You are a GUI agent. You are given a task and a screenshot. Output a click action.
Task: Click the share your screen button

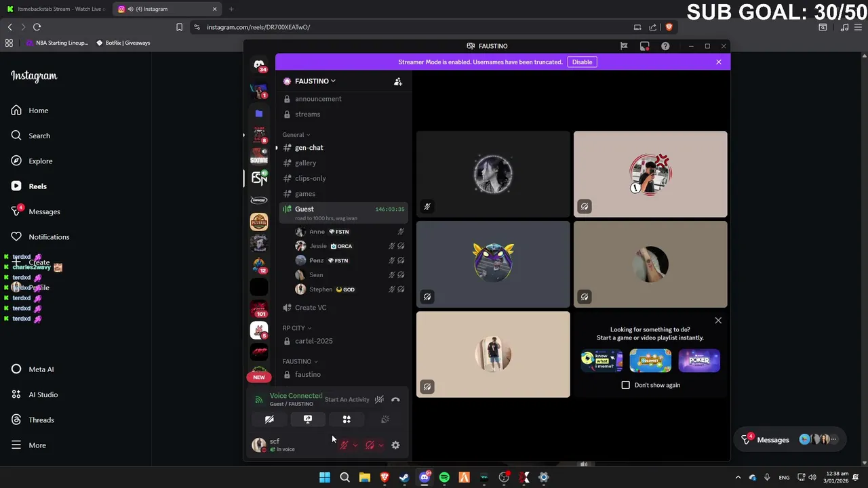click(x=308, y=420)
